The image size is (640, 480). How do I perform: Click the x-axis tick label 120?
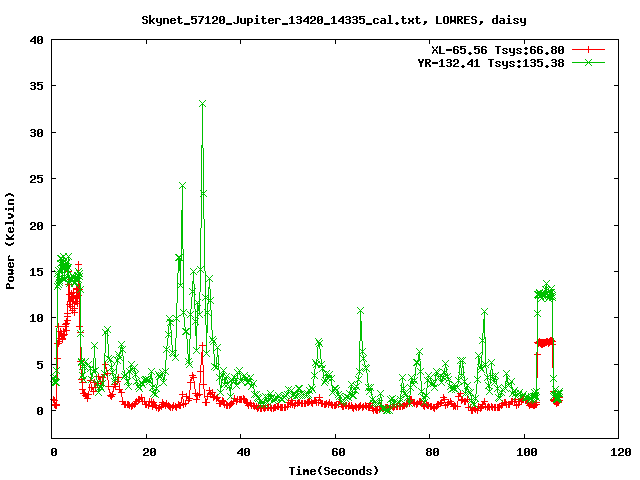621,452
